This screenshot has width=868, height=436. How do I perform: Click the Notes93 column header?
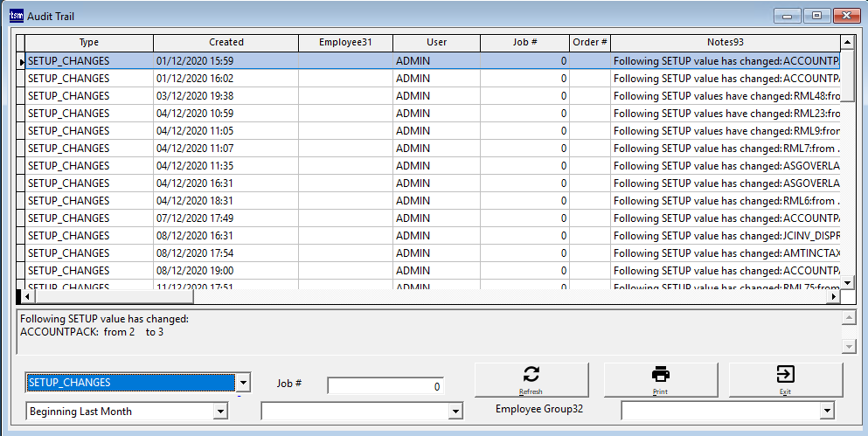(x=725, y=42)
